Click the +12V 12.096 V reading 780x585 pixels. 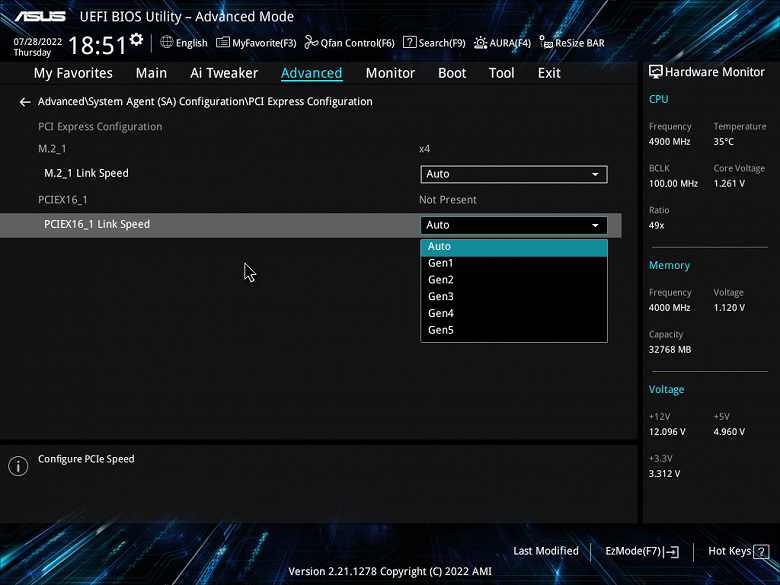pos(667,432)
